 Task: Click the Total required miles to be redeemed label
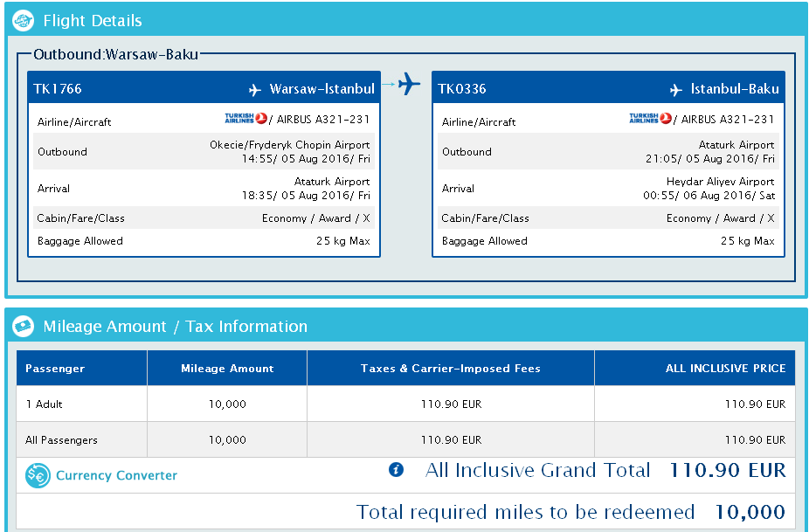525,513
